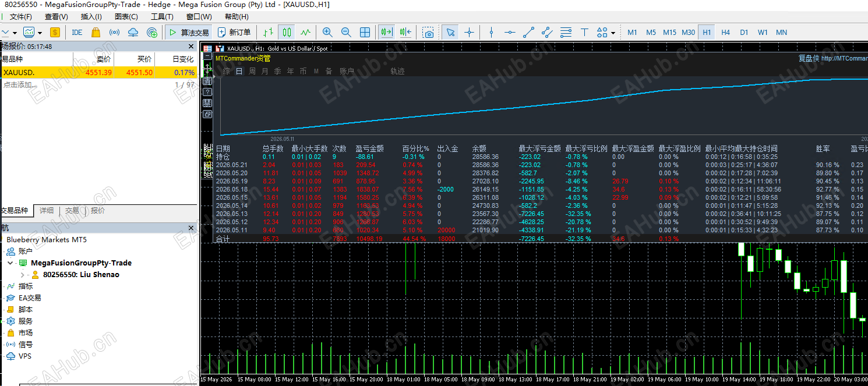
Task: Set timeframe to M1
Action: pos(632,33)
